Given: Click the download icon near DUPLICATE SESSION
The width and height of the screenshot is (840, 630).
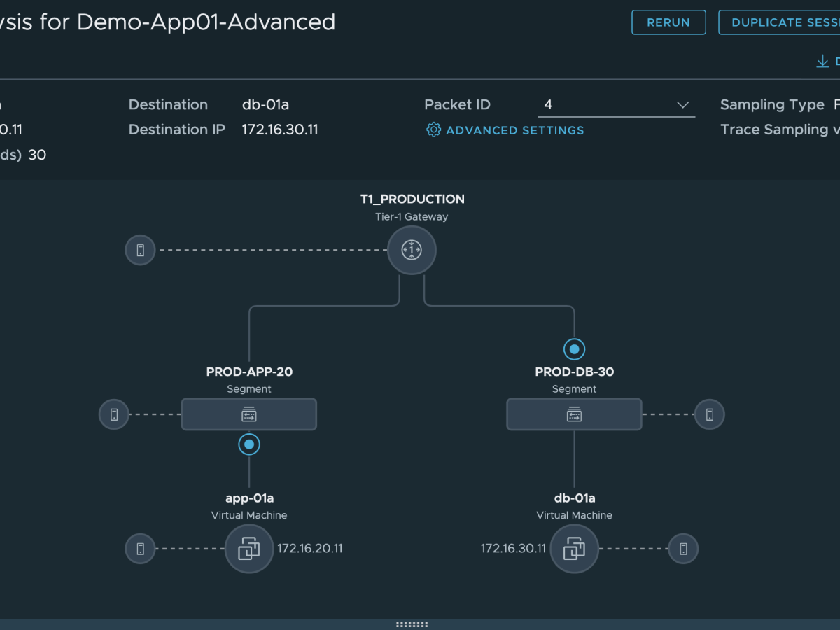Looking at the screenshot, I should (822, 61).
